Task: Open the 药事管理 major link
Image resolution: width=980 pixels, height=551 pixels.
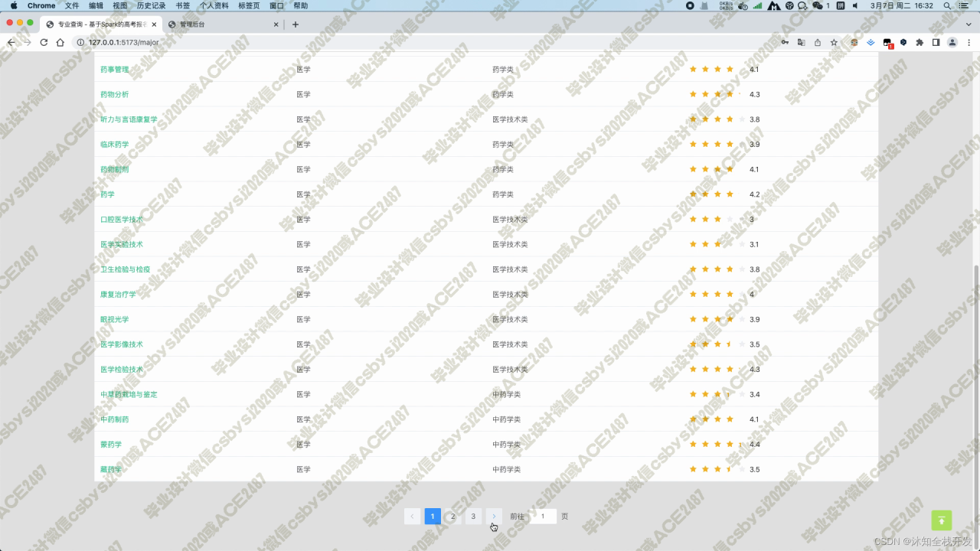Action: 115,70
